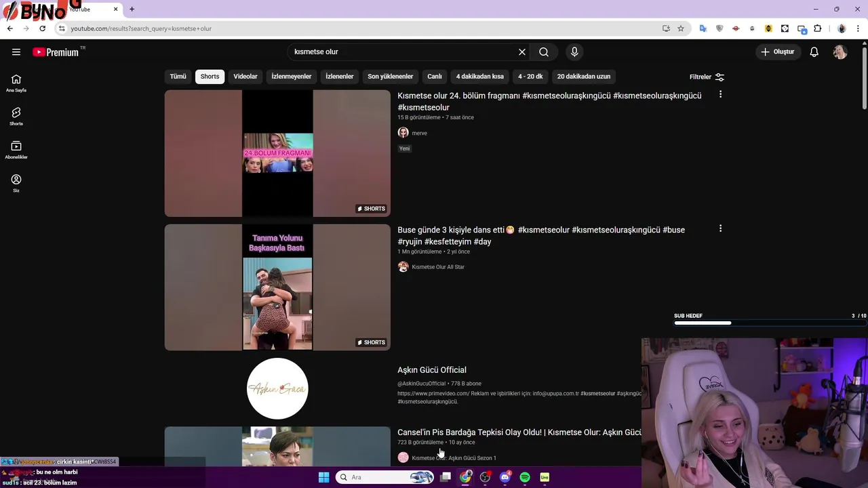Bookmark this page with the star icon
The height and width of the screenshot is (488, 868).
point(681,28)
